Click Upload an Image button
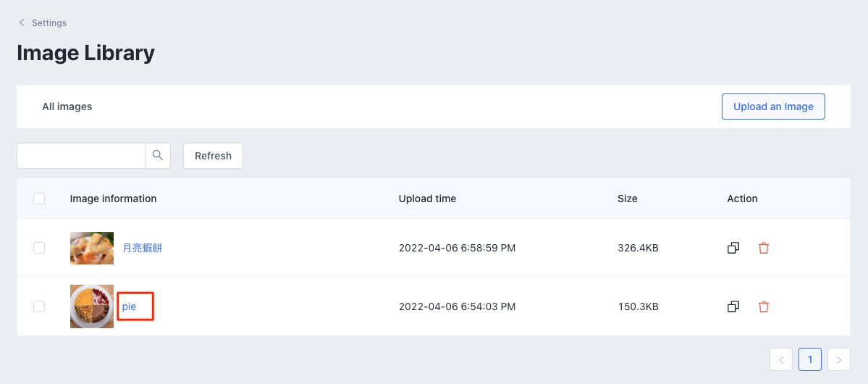 [773, 107]
